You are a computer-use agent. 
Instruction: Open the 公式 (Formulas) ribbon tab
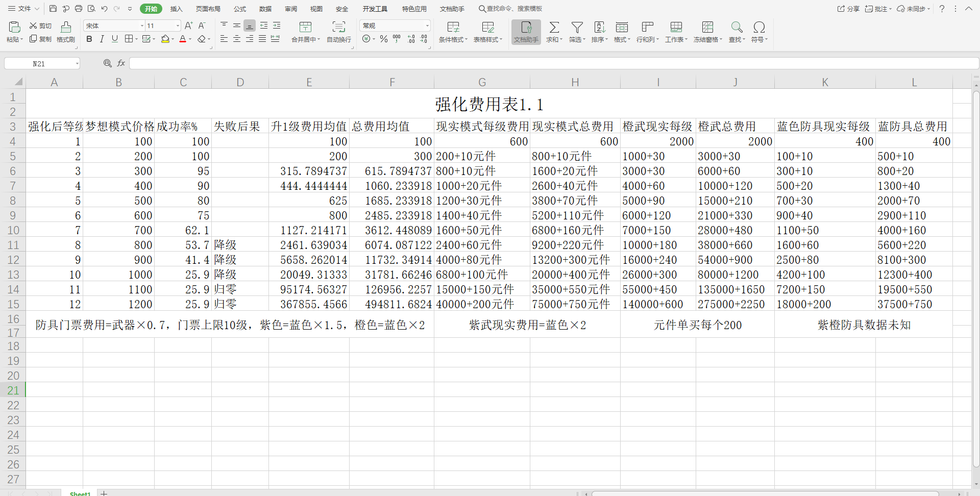pyautogui.click(x=240, y=9)
